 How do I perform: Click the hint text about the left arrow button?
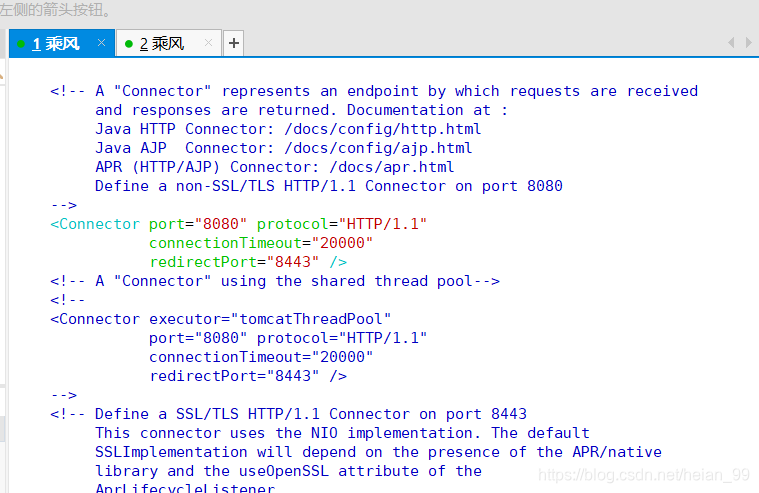point(55,10)
